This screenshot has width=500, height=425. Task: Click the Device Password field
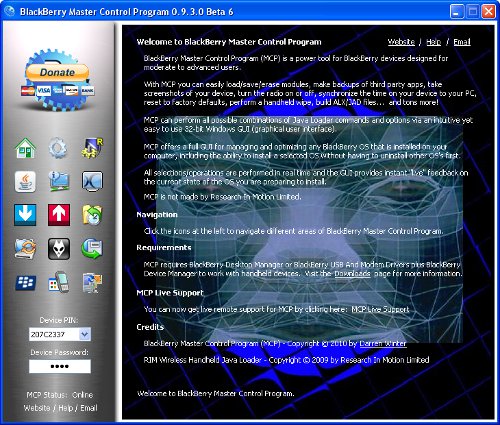click(x=60, y=366)
